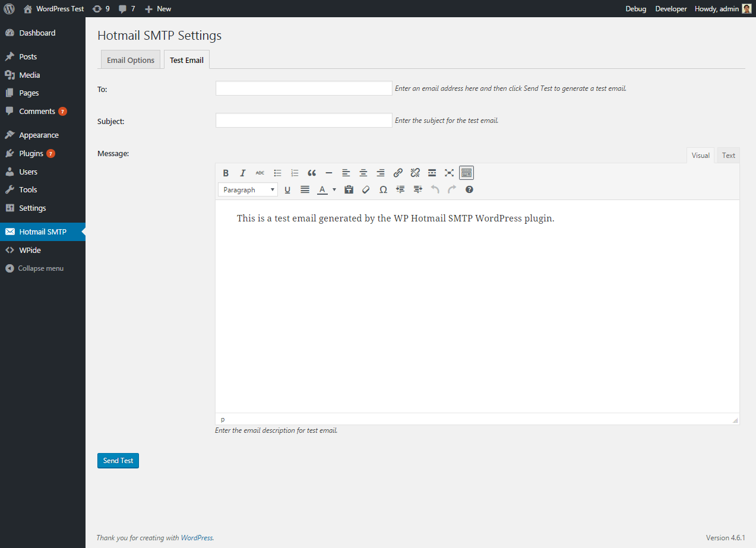This screenshot has height=548, width=756.
Task: Open WPide in the sidebar
Action: click(43, 250)
